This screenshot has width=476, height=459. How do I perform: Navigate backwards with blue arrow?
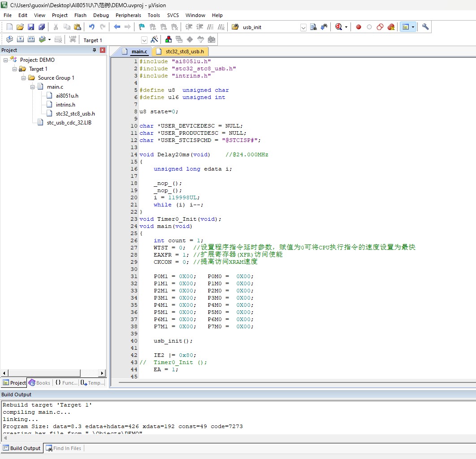(x=117, y=27)
